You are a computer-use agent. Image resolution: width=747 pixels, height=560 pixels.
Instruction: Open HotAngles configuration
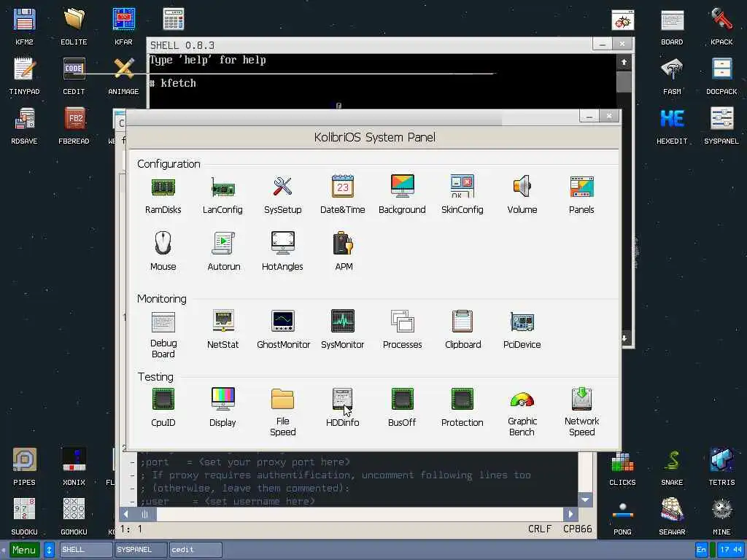tap(282, 252)
